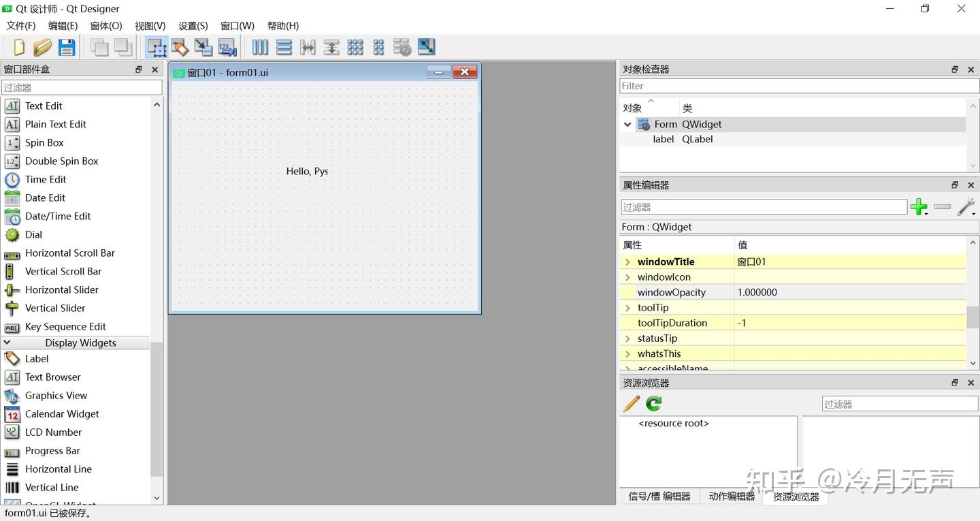The width and height of the screenshot is (980, 521).
Task: Save form01.ui using the save icon
Action: (x=66, y=47)
